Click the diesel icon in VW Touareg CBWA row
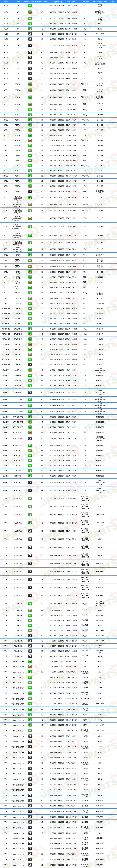117x868 pixels. pyautogui.click(x=30, y=656)
